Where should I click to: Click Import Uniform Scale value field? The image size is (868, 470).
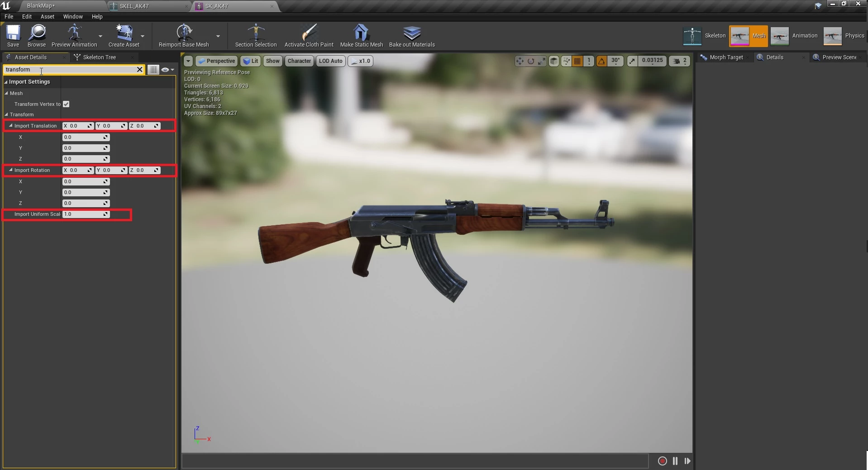click(x=86, y=214)
